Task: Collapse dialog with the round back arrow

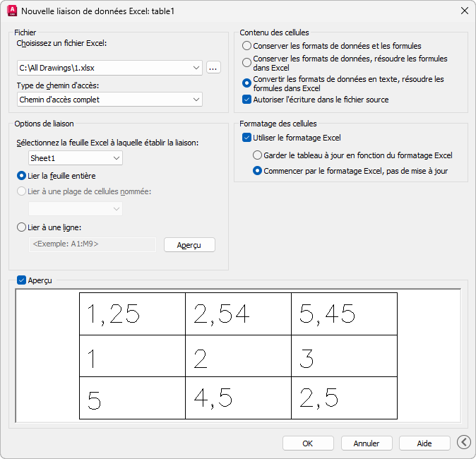Action: tap(464, 442)
